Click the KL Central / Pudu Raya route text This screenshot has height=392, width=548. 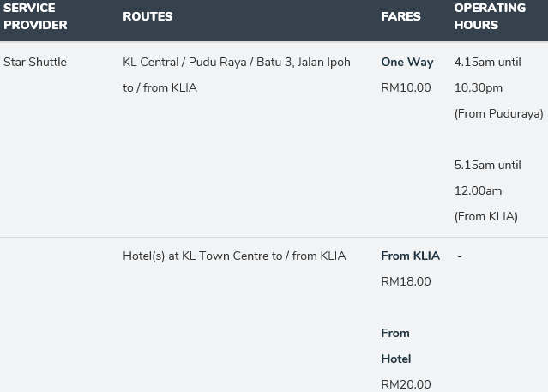point(237,62)
